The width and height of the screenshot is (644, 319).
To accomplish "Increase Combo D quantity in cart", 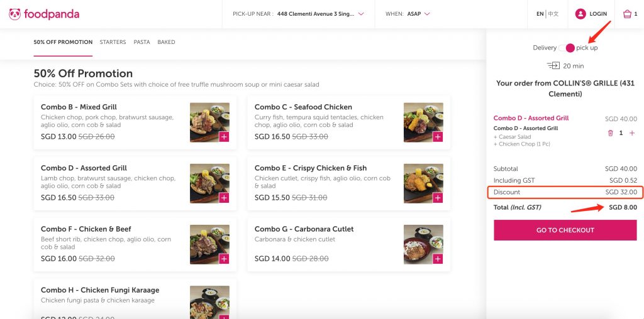I will [632, 133].
